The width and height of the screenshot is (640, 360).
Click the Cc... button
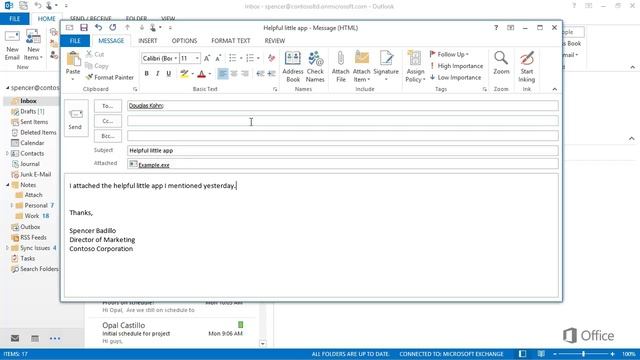click(x=108, y=121)
